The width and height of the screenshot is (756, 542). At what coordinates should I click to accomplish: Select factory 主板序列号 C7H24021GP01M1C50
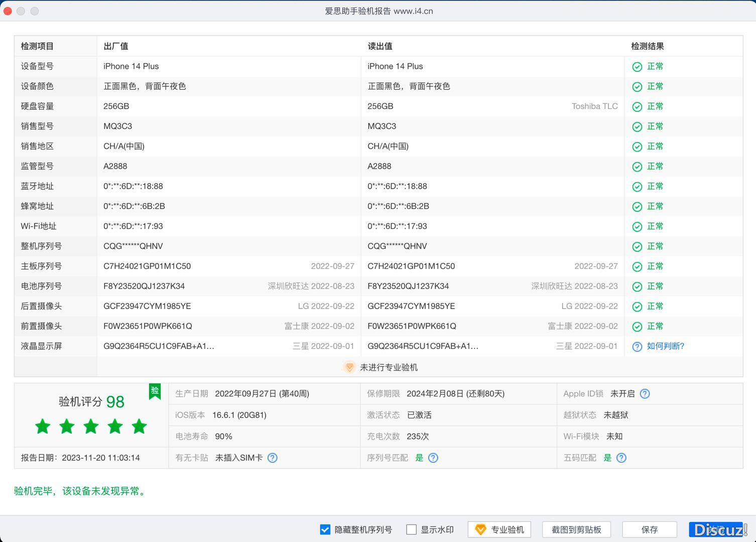tap(147, 266)
